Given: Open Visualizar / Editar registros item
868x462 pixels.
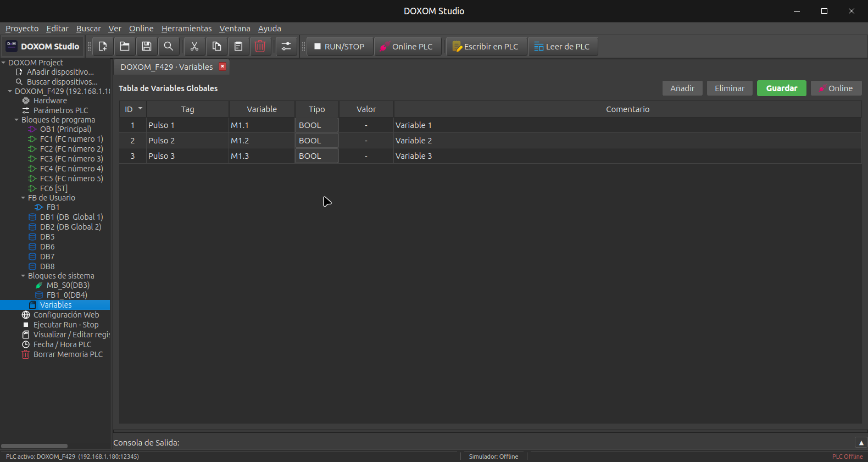Looking at the screenshot, I should click(71, 335).
